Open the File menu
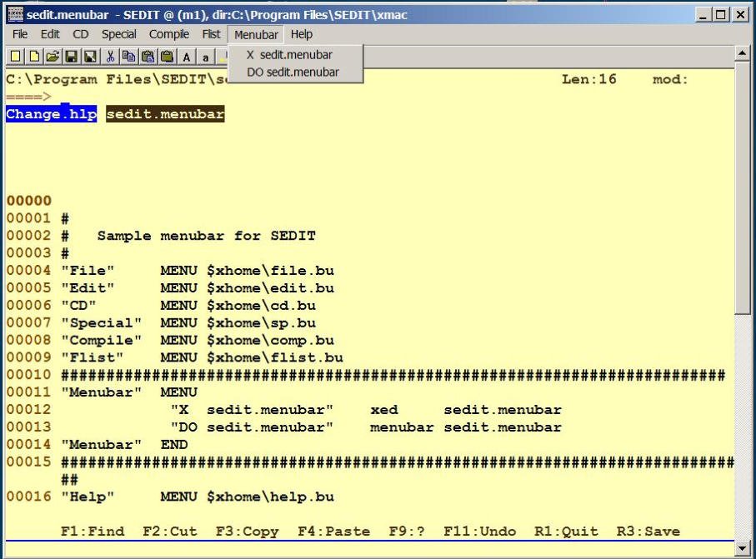The height and width of the screenshot is (559, 756). (20, 34)
